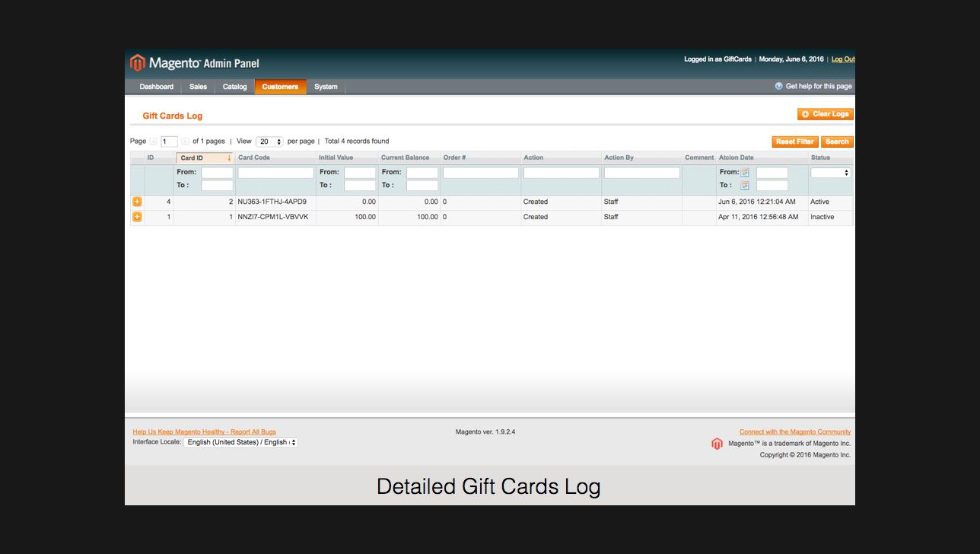Open the Action Date 'To' calendar picker
This screenshot has height=554, width=980.
pyautogui.click(x=745, y=186)
